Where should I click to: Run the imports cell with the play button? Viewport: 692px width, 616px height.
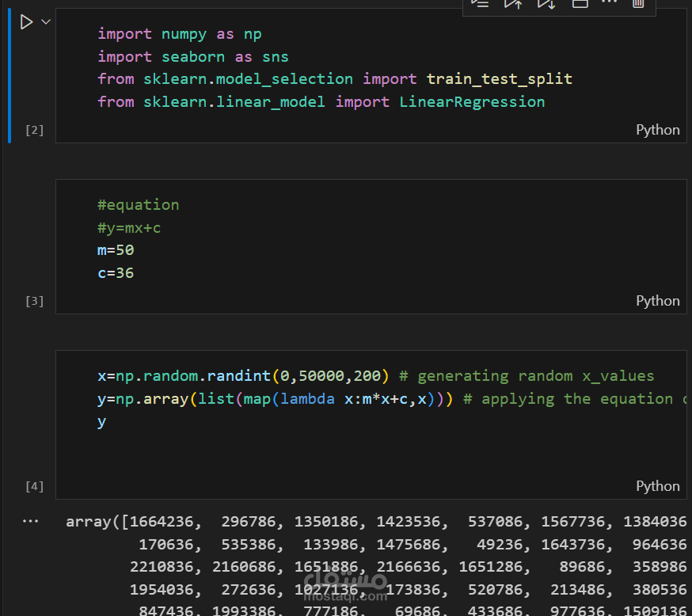pyautogui.click(x=26, y=21)
